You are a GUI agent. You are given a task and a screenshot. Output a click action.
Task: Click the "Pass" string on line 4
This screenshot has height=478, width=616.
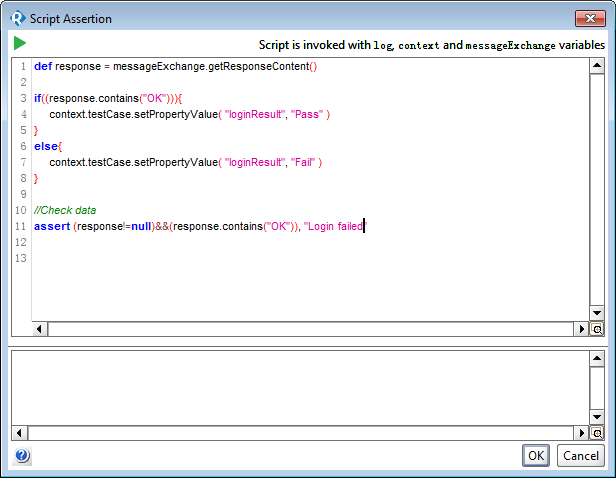point(307,114)
